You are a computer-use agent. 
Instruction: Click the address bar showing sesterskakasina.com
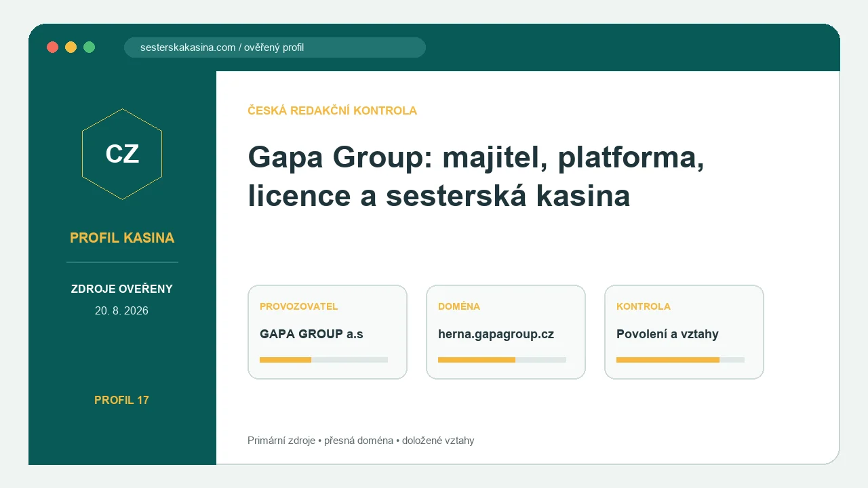(x=275, y=47)
